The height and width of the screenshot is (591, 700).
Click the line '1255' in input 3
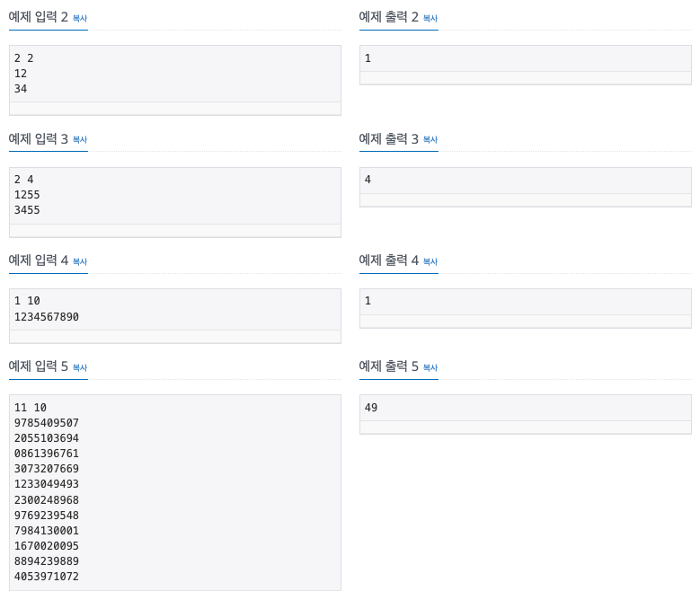pos(27,195)
